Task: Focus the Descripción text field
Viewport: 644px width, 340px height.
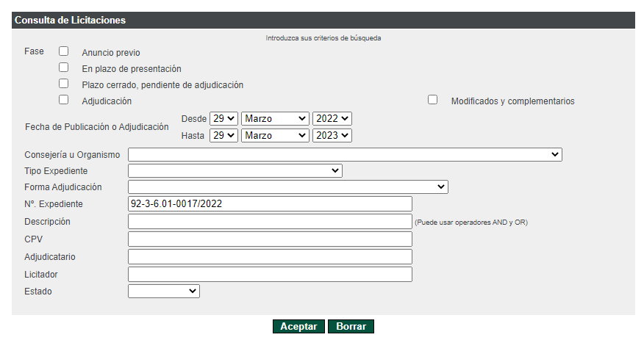Action: point(270,222)
